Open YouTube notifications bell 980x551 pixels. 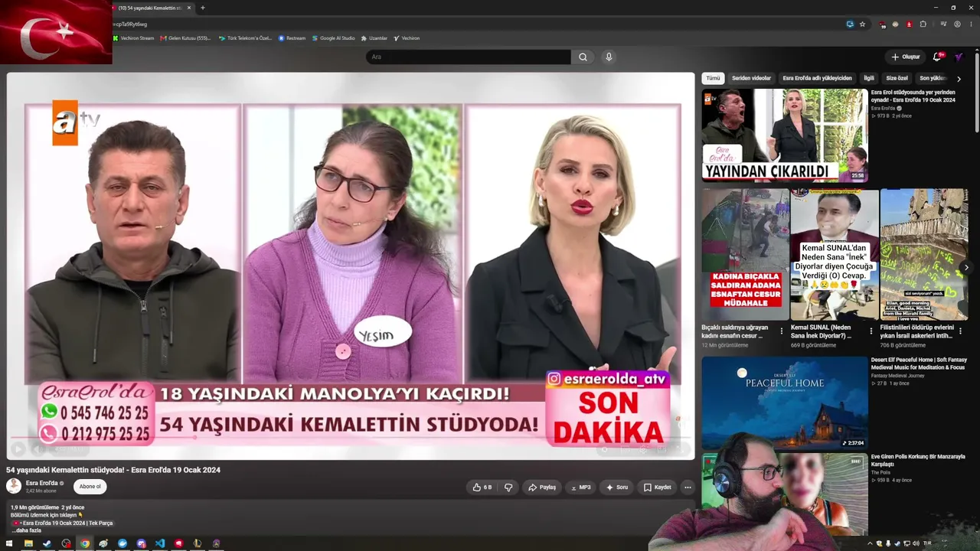click(937, 57)
